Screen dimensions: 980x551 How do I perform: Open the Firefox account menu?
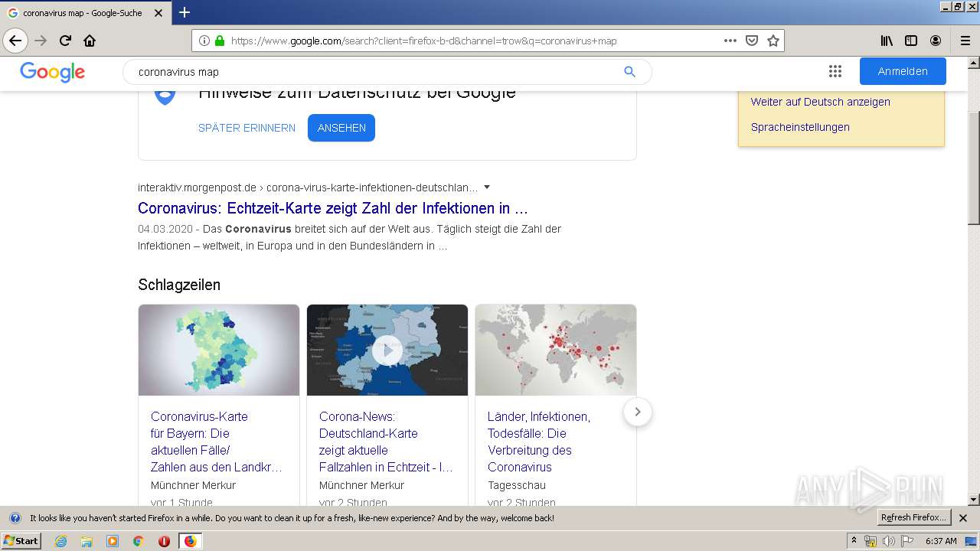(x=936, y=41)
